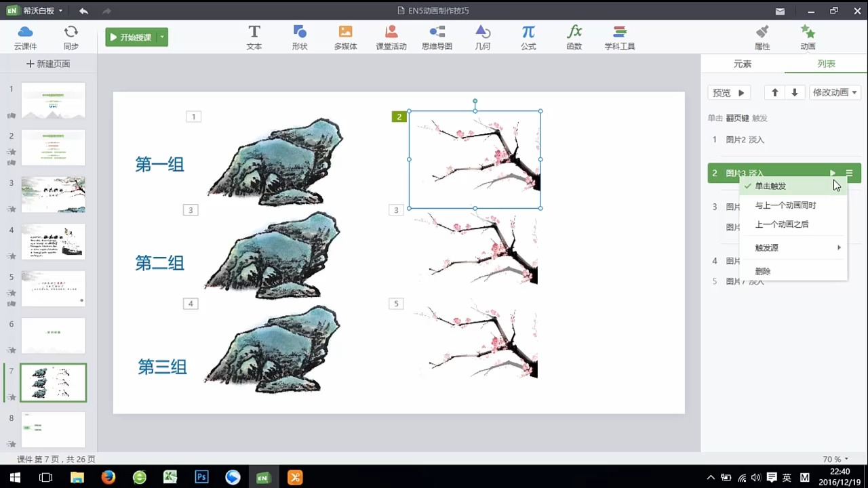Select slide 4 thumbnail
The image size is (868, 488).
(x=54, y=241)
